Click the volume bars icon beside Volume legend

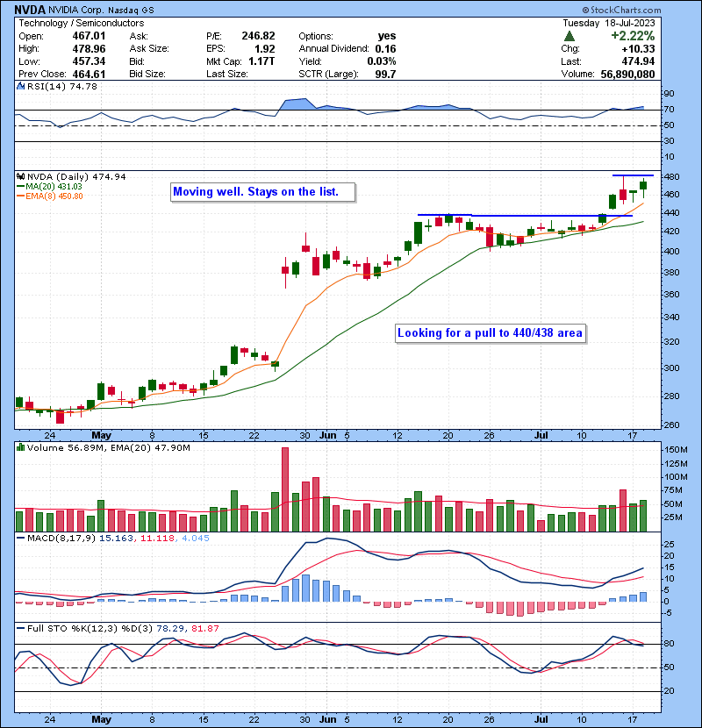click(20, 447)
